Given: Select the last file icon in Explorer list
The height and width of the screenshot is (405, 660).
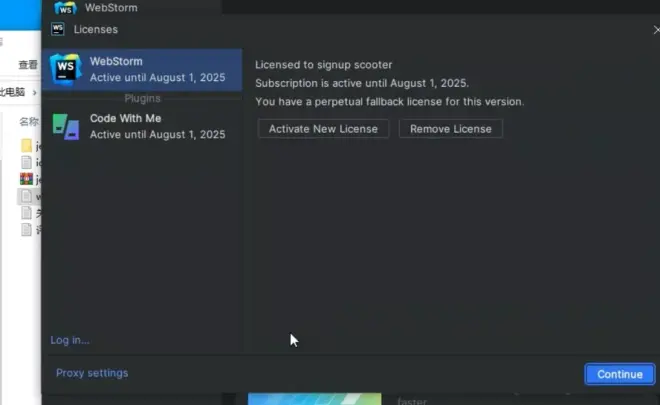Looking at the screenshot, I should pyautogui.click(x=27, y=230).
